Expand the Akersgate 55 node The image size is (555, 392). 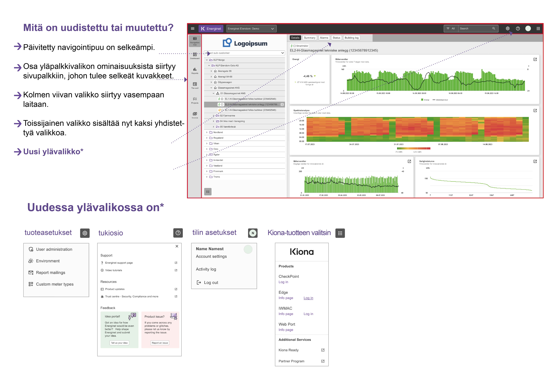tap(211, 71)
